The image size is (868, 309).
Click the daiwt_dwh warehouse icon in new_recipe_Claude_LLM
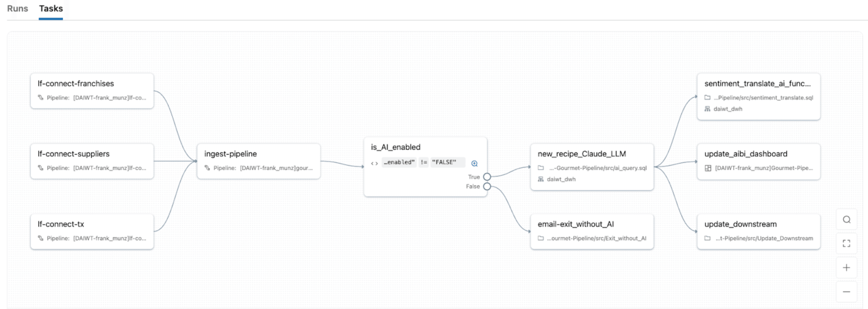[x=541, y=179]
